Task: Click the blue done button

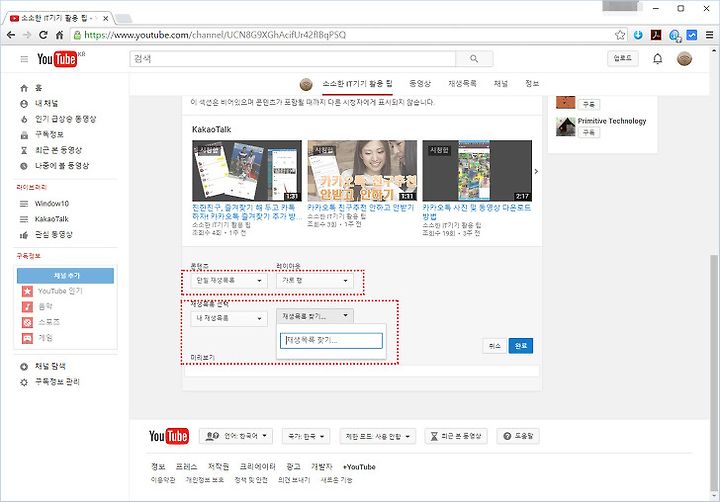Action: click(x=521, y=346)
